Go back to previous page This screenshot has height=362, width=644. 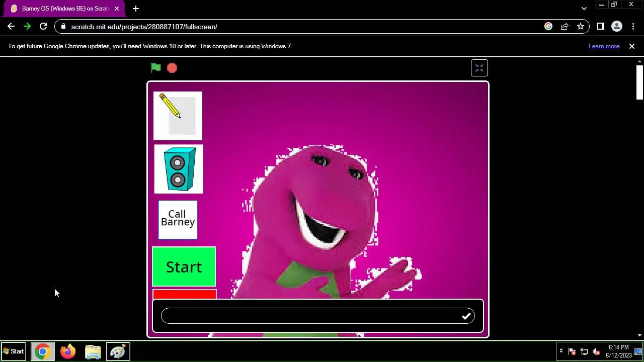tap(11, 27)
